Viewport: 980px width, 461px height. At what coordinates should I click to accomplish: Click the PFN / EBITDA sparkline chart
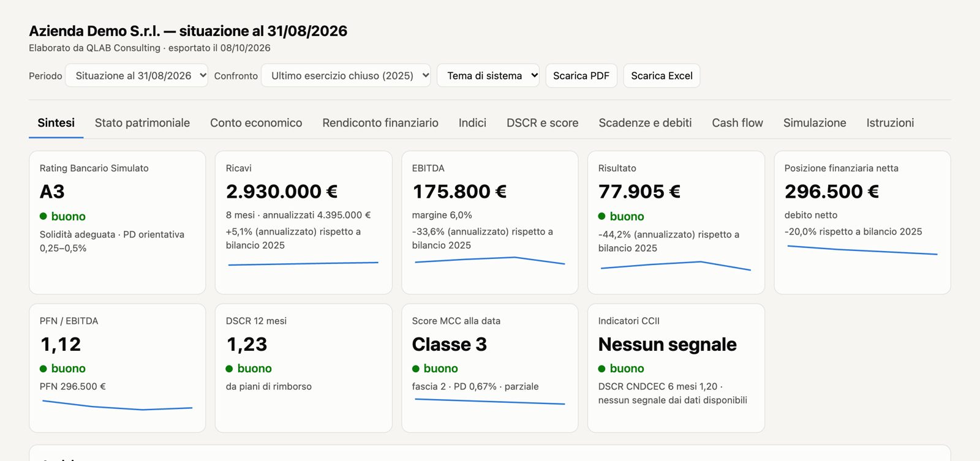click(x=117, y=405)
